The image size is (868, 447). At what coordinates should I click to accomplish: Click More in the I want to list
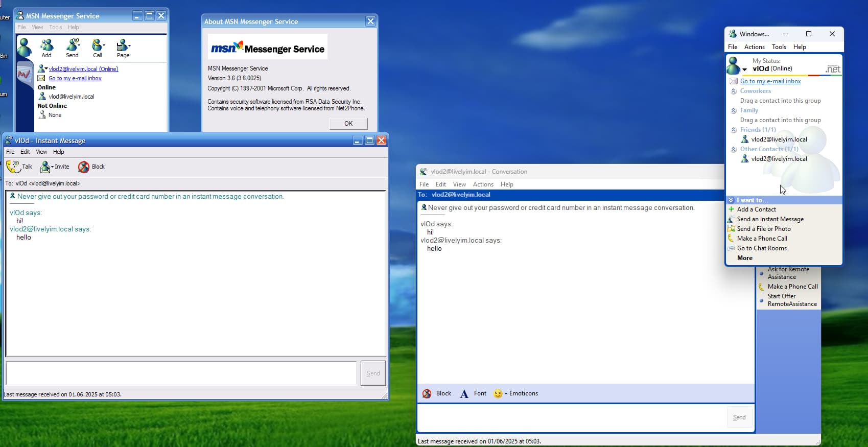coord(745,258)
